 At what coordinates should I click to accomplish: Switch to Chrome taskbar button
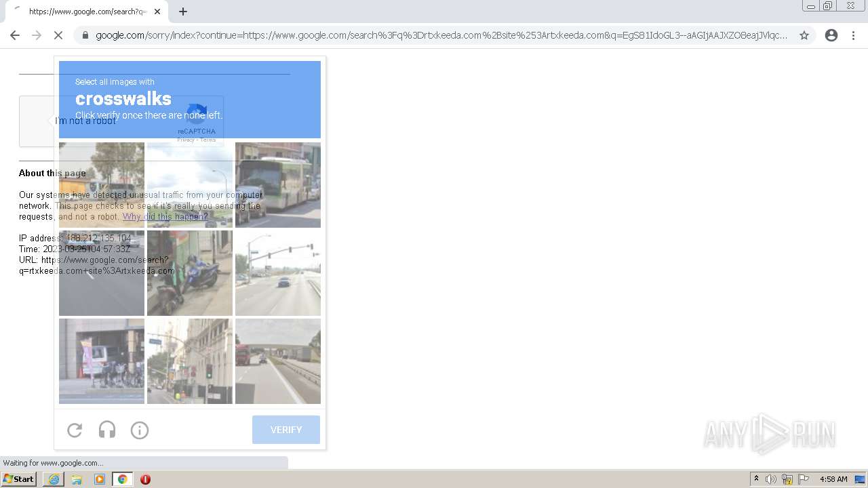123,479
